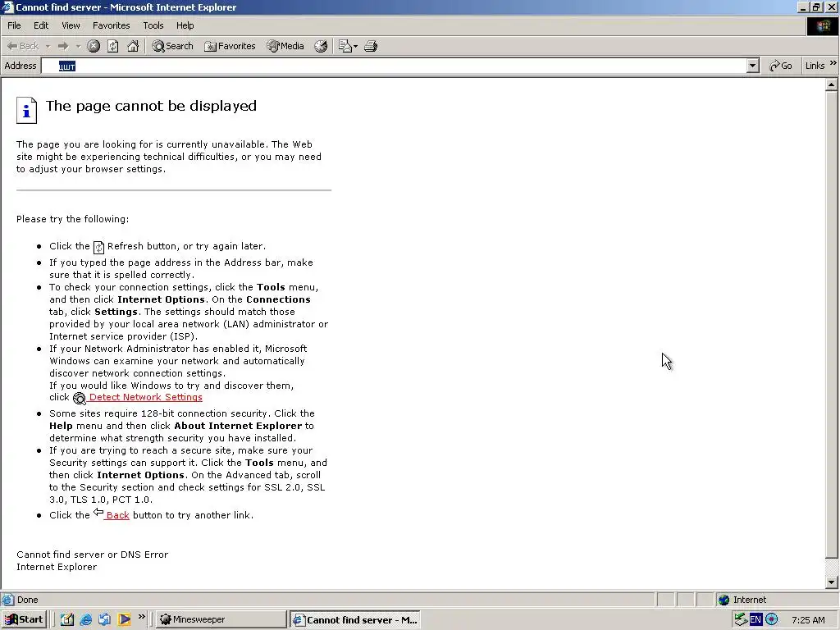
Task: Click the Forward arrow button
Action: (x=63, y=46)
